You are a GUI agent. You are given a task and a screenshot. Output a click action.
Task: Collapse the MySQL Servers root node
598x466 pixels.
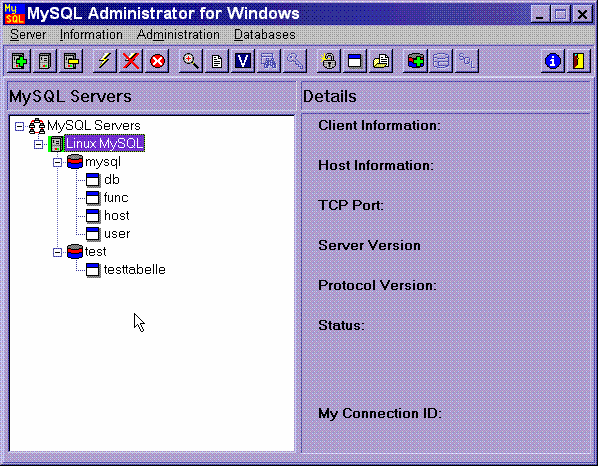click(19, 126)
